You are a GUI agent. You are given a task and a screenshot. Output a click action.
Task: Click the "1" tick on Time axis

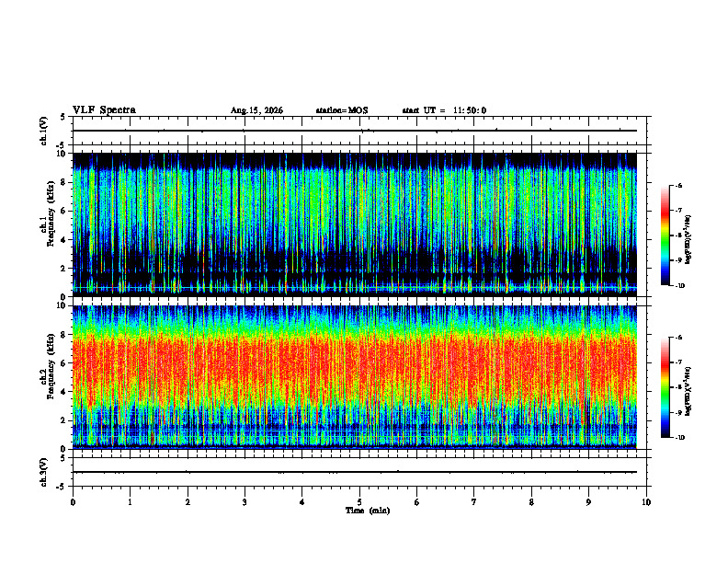[131, 502]
